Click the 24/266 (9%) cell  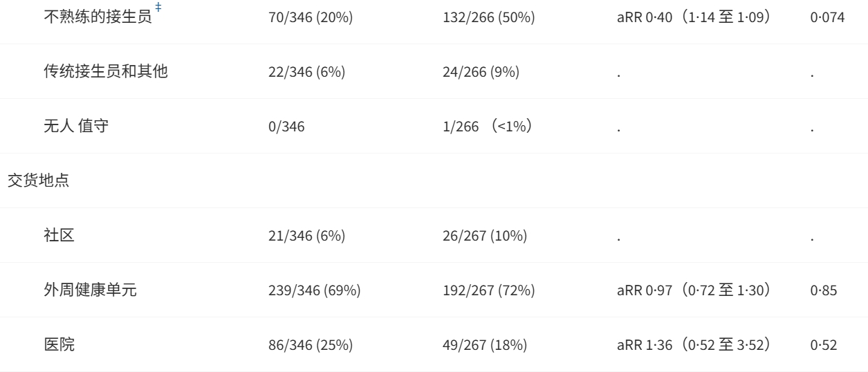click(x=481, y=72)
